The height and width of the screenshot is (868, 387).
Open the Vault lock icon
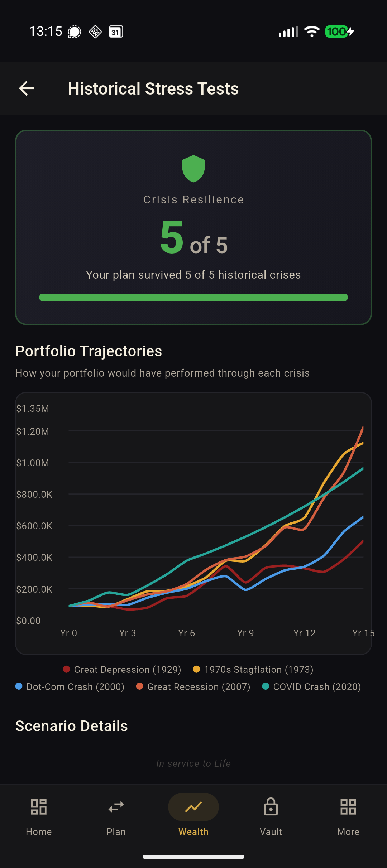tap(271, 807)
